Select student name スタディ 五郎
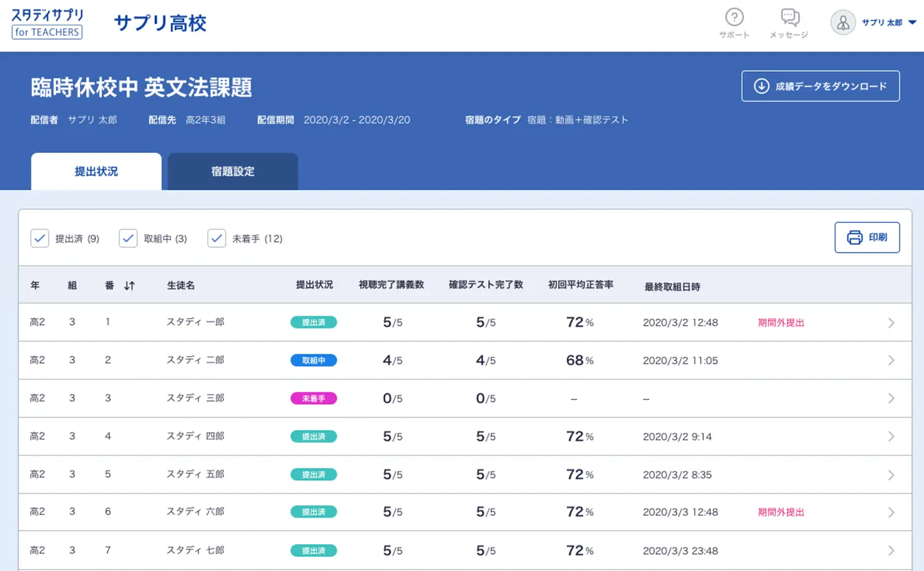This screenshot has width=924, height=571. pyautogui.click(x=195, y=474)
